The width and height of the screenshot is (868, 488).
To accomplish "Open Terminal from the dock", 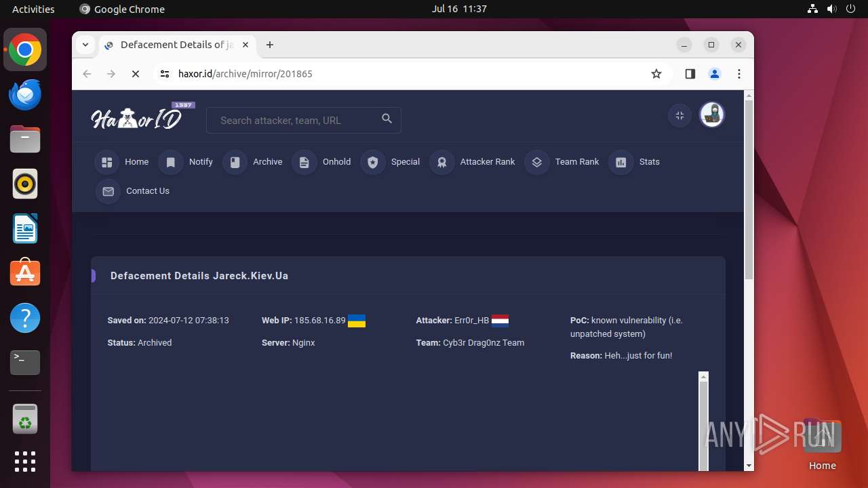I will pos(25,363).
